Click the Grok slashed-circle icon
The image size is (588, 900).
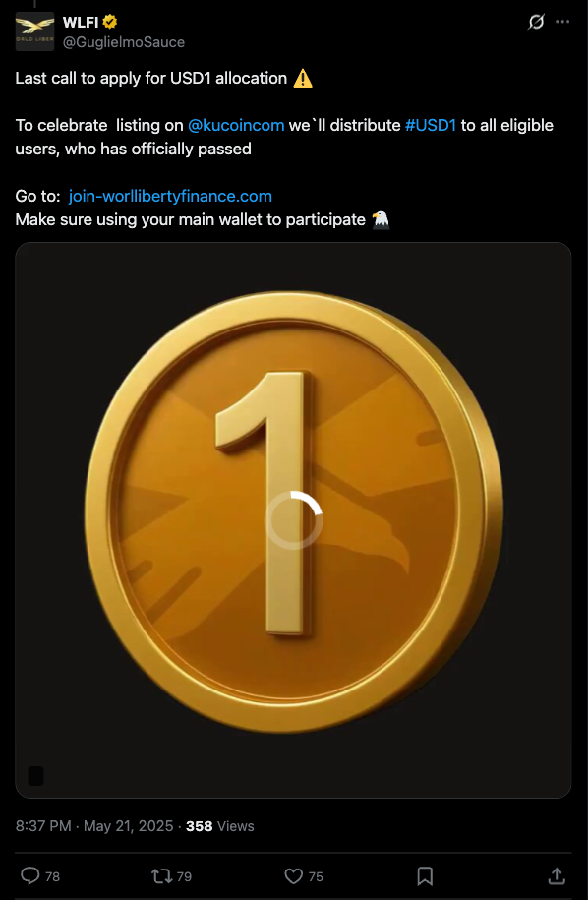536,23
